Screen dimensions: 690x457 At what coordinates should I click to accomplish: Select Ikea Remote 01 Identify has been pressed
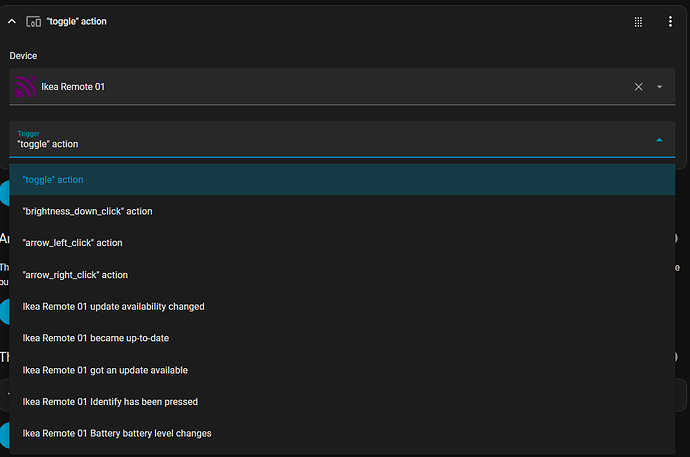coord(342,402)
